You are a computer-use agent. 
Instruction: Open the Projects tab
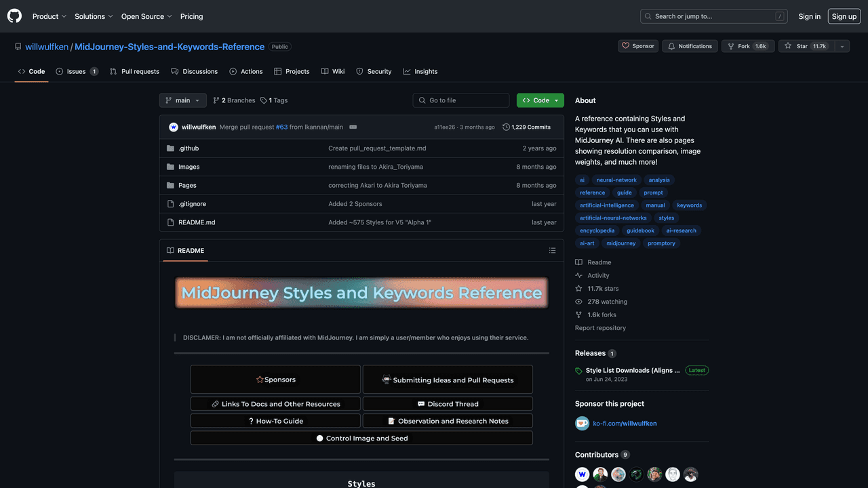292,71
